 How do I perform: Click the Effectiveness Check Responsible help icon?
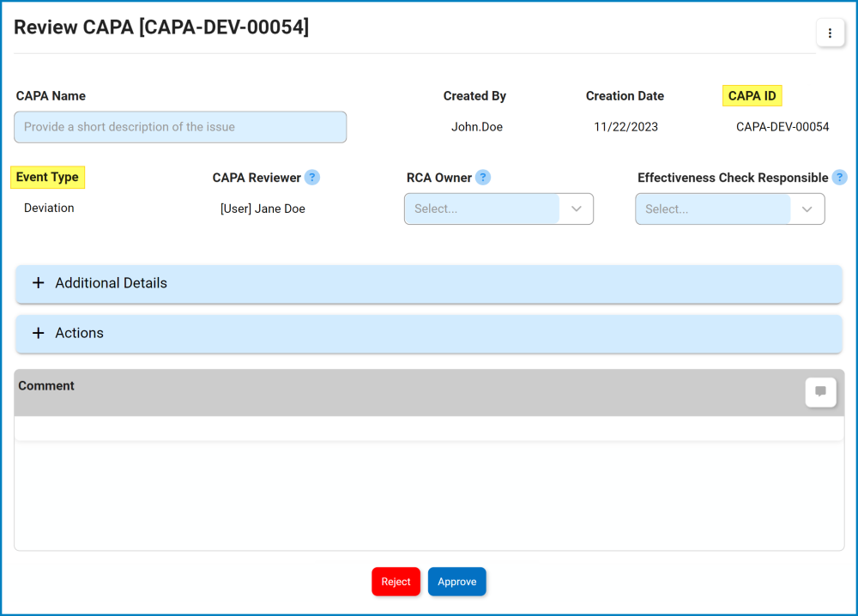click(839, 177)
